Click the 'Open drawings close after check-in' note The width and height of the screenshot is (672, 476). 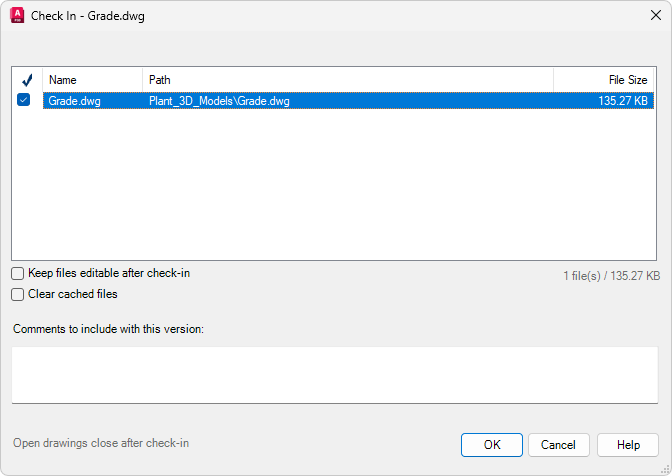(x=101, y=443)
